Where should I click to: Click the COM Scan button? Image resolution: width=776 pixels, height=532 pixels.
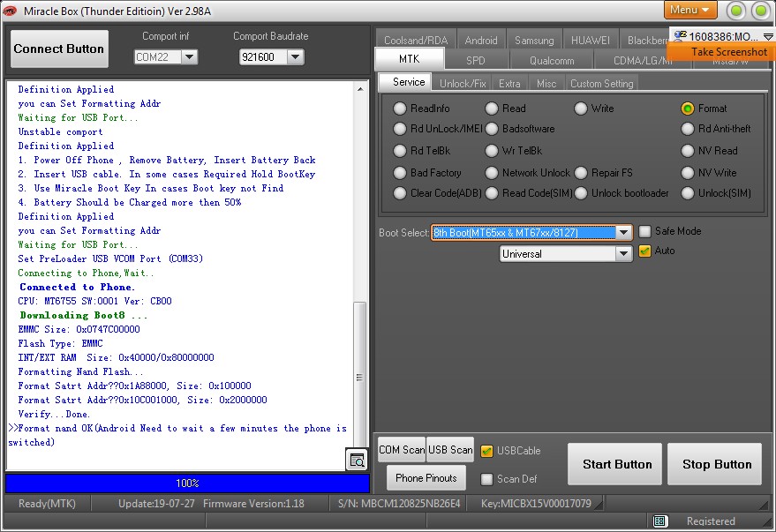pyautogui.click(x=402, y=449)
